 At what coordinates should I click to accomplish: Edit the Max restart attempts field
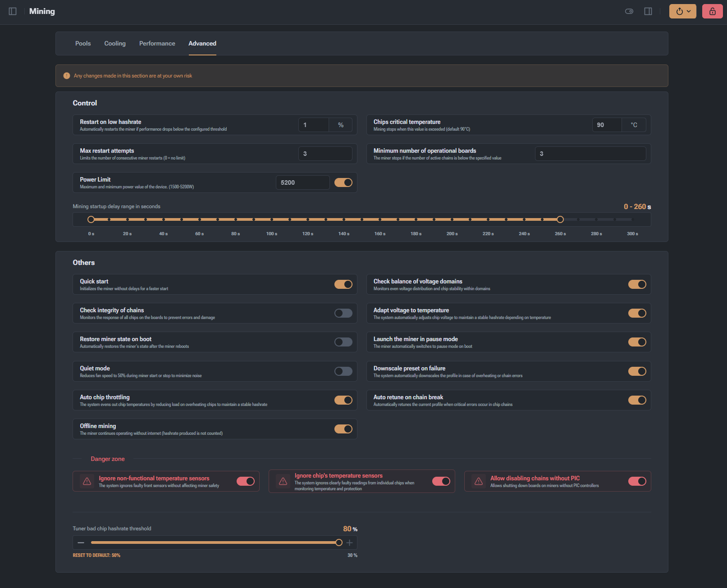(325, 154)
